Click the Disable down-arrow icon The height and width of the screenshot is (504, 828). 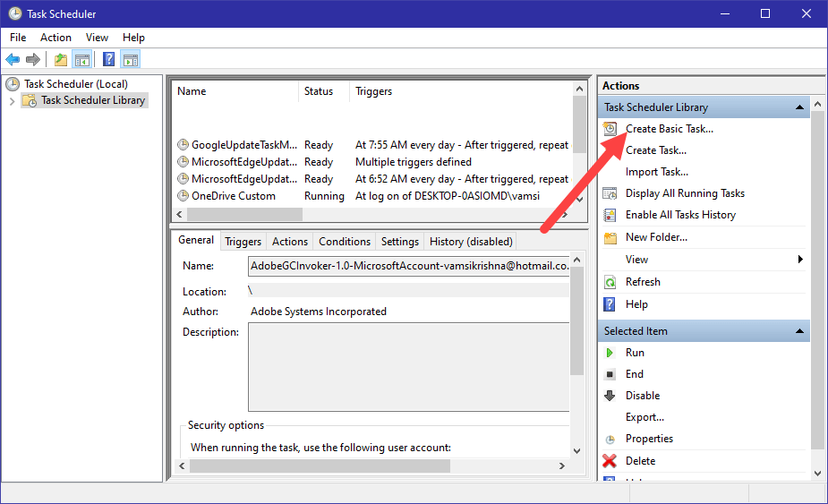[x=610, y=396]
